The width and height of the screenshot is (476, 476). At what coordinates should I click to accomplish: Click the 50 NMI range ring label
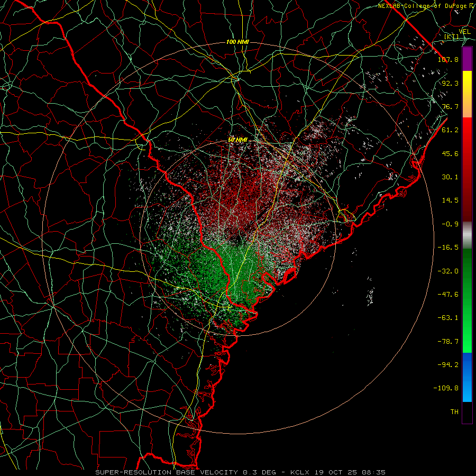click(x=237, y=140)
